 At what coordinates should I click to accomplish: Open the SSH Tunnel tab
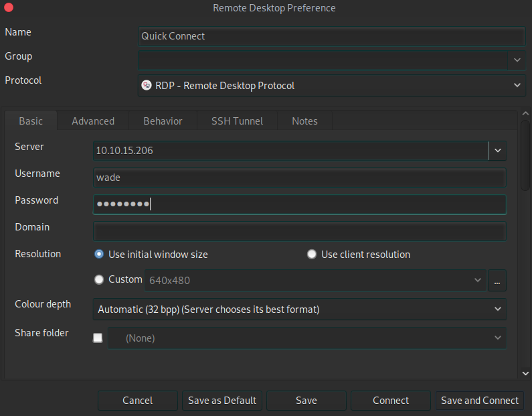click(237, 121)
